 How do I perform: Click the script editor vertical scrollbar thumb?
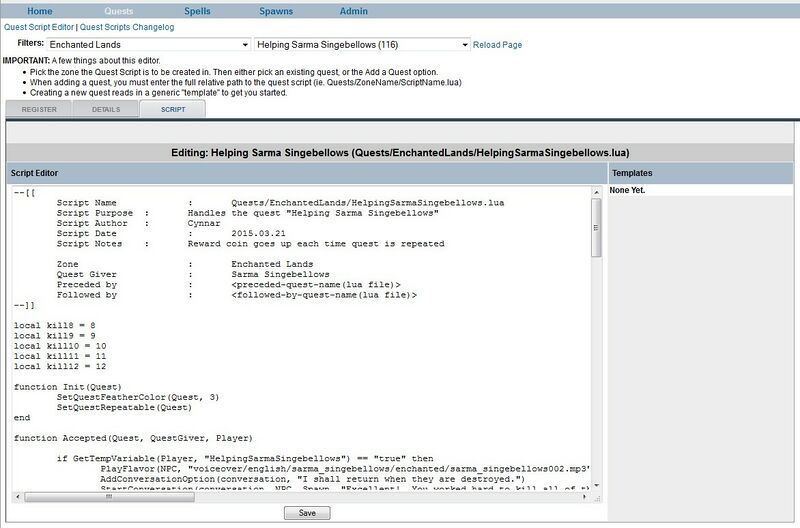(596, 228)
